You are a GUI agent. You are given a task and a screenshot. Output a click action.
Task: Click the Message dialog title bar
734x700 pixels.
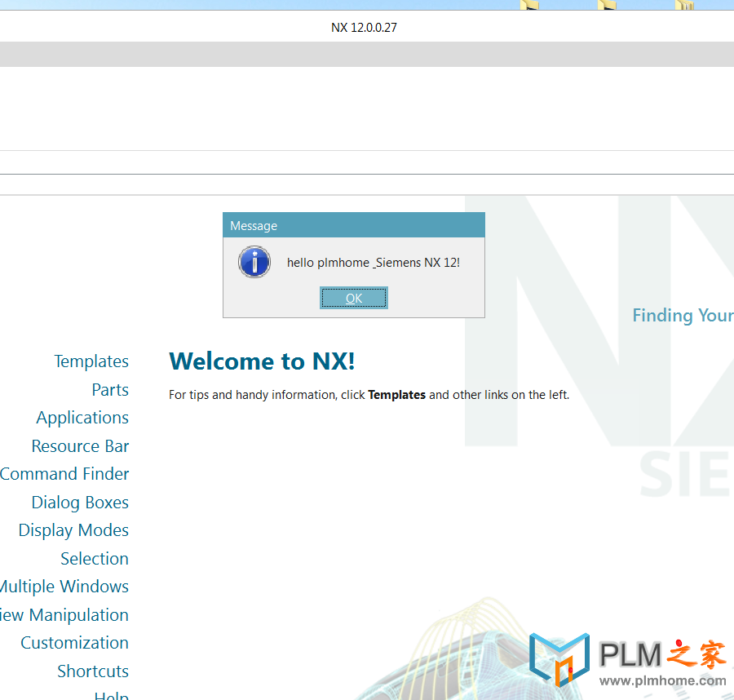[x=353, y=225]
